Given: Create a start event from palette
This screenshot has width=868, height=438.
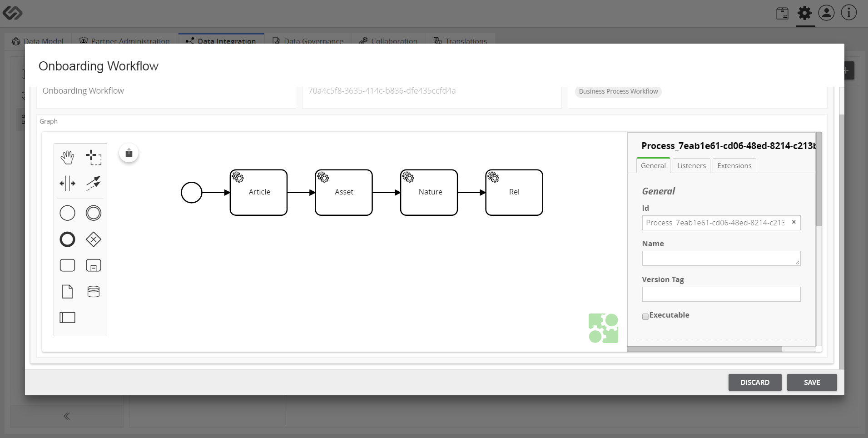Looking at the screenshot, I should click(67, 213).
